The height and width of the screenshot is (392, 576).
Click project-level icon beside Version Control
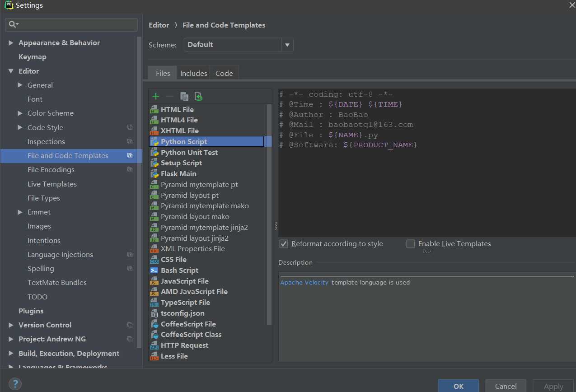coord(130,325)
